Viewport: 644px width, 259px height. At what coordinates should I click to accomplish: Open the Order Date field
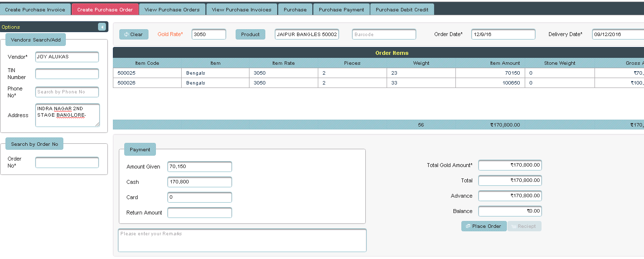(x=503, y=35)
